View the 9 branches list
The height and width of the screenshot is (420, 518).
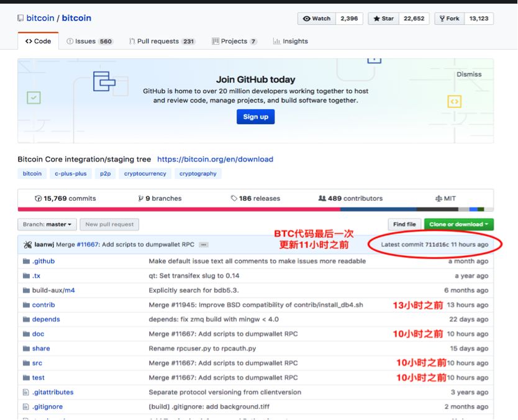coord(160,198)
